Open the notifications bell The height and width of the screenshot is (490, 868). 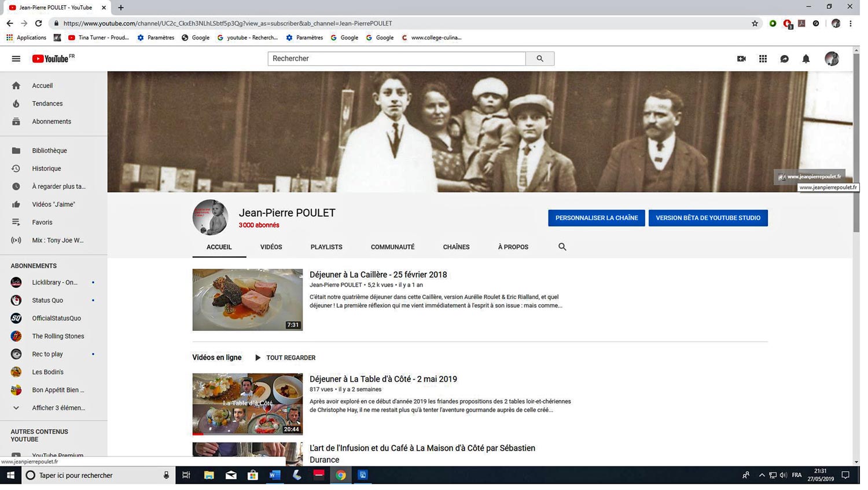click(x=806, y=59)
